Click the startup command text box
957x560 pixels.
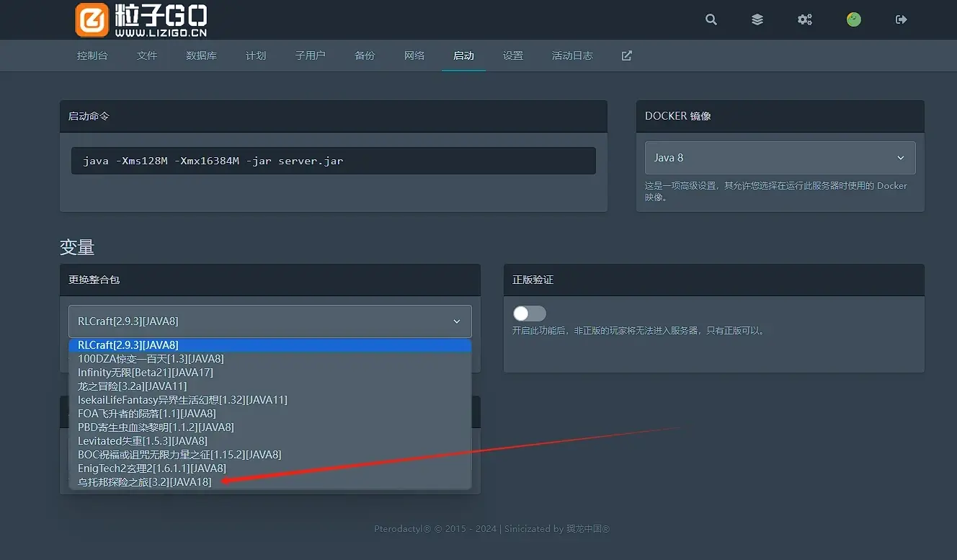(x=334, y=161)
